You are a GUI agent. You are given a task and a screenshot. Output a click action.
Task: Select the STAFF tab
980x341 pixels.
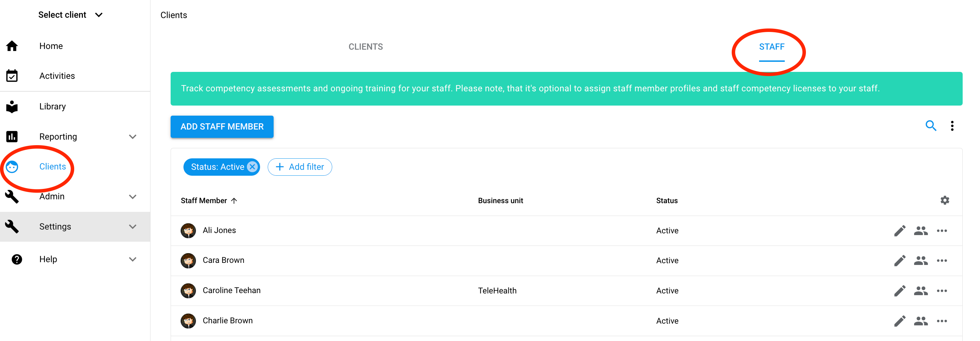tap(772, 47)
